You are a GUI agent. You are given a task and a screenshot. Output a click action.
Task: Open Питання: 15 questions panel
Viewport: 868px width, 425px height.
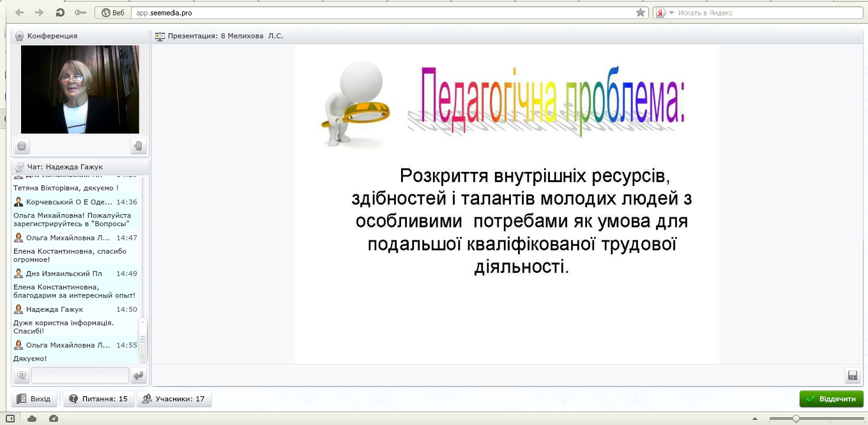pos(98,399)
